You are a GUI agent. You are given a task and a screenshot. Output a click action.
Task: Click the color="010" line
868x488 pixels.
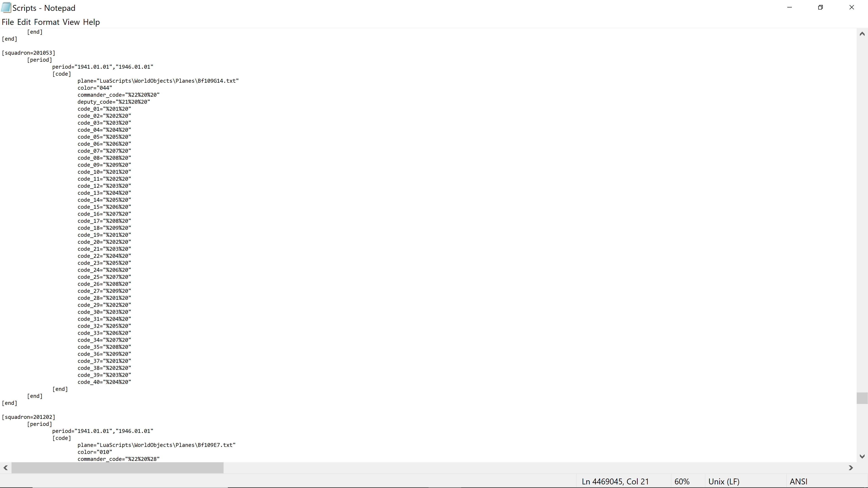95,452
